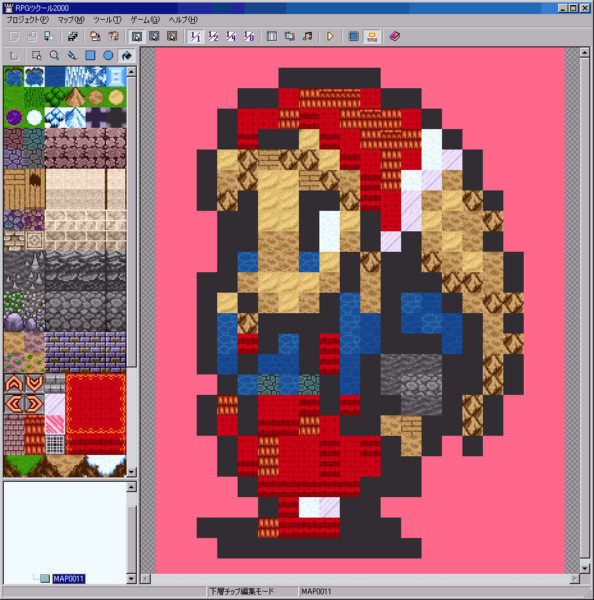Pick the right arrow conveyor tile
This screenshot has height=600, width=594.
34,404
